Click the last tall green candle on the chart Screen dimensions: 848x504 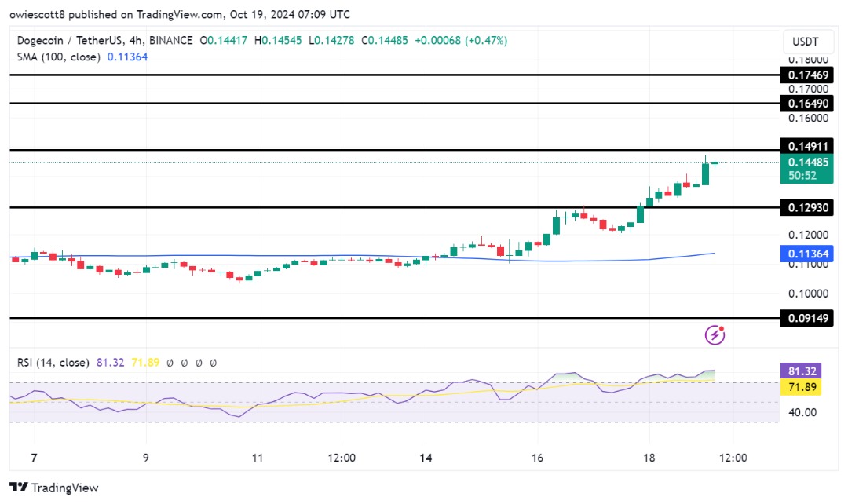(x=705, y=173)
